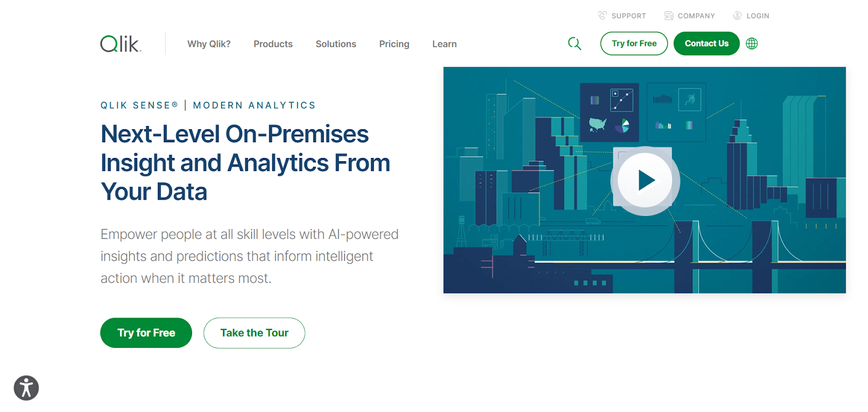
Task: Select Pricing from the navigation bar
Action: [394, 43]
